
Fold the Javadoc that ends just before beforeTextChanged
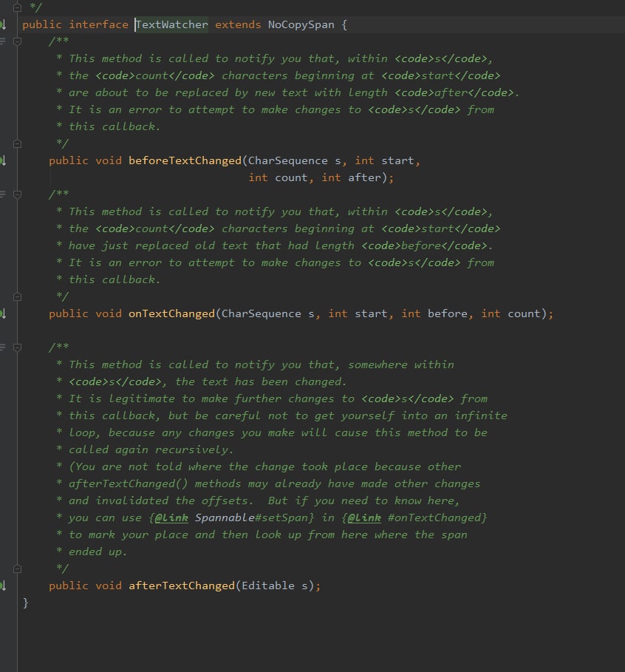click(x=17, y=143)
